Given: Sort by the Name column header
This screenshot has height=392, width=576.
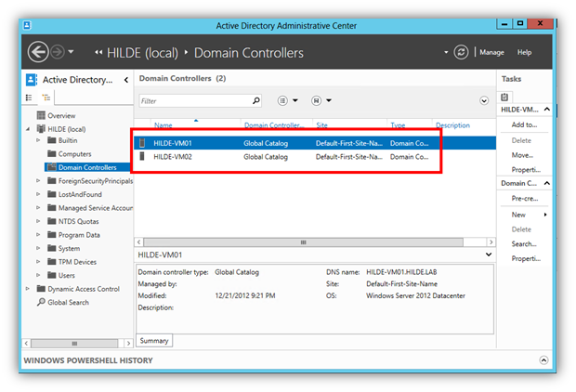Looking at the screenshot, I should click(164, 125).
